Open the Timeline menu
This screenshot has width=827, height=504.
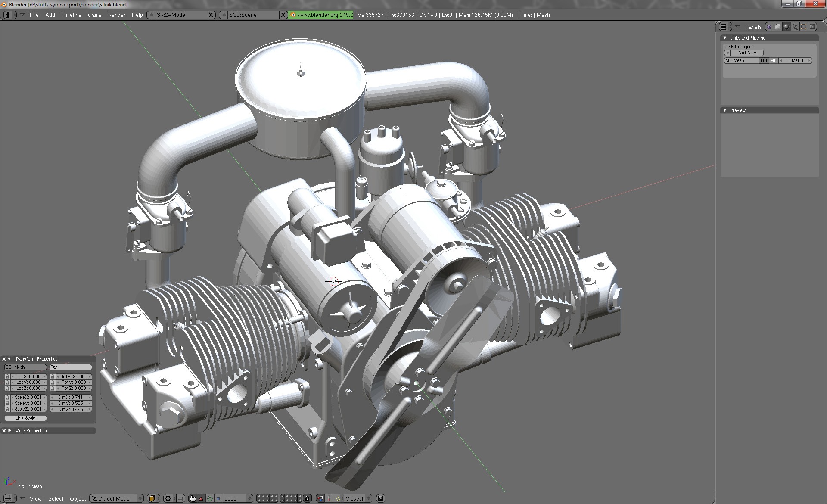coord(71,15)
